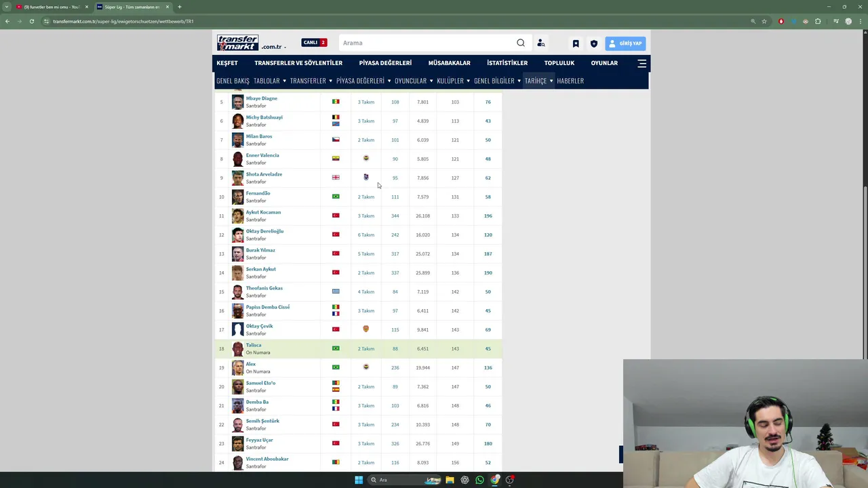Open a new browser tab

click(x=180, y=7)
